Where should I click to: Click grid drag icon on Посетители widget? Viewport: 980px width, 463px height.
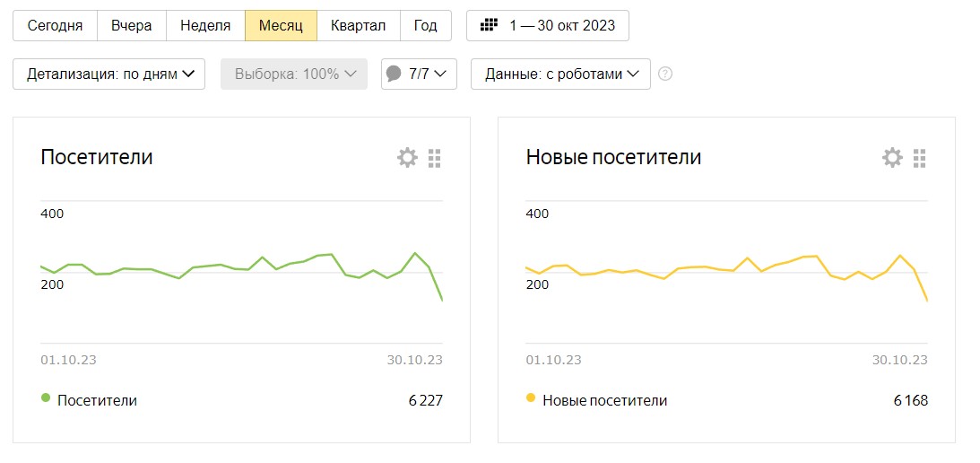(x=435, y=158)
